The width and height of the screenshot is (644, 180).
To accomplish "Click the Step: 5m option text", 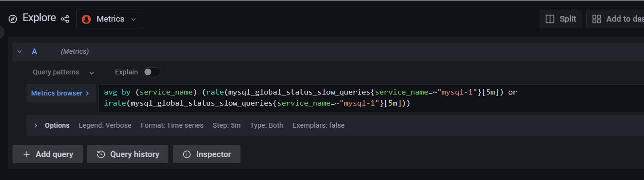I will (x=227, y=125).
